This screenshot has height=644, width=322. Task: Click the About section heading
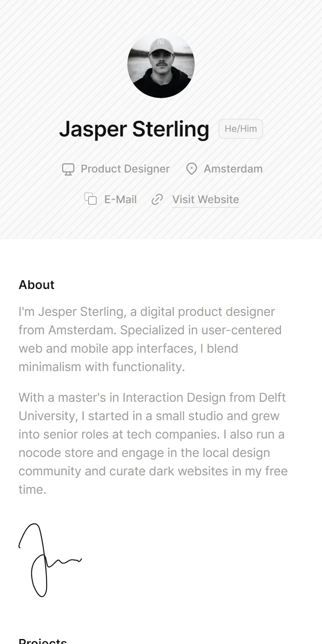(x=36, y=285)
